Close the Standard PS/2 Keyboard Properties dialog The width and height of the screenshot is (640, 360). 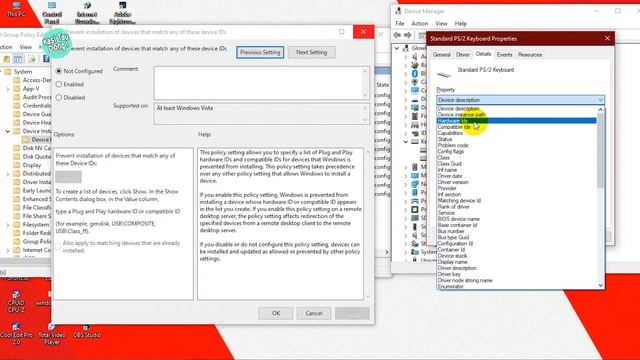click(607, 38)
